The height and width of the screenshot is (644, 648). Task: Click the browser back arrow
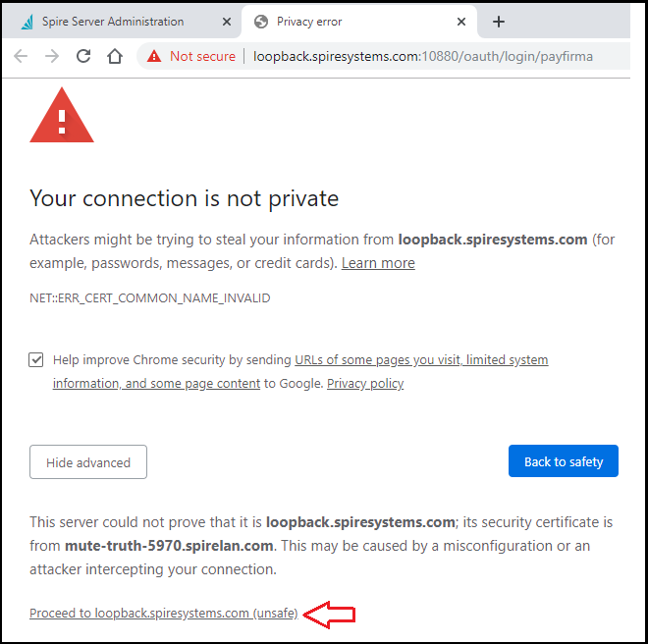point(21,56)
